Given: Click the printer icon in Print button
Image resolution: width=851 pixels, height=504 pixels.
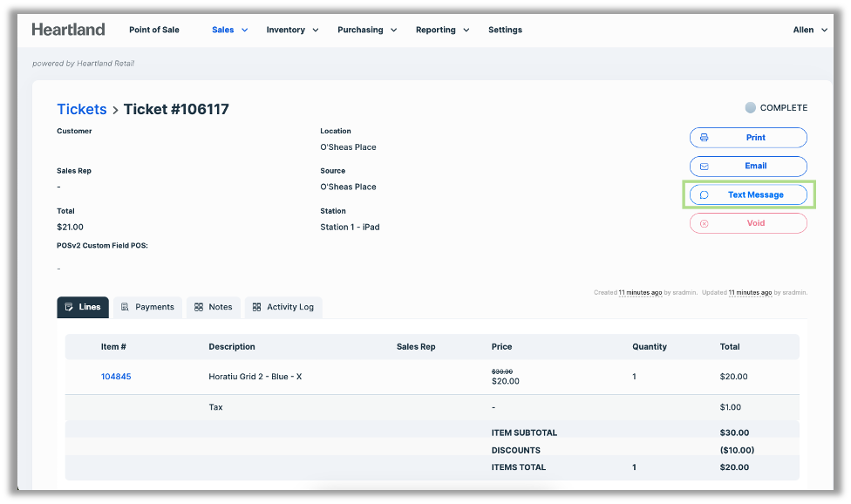Looking at the screenshot, I should tap(705, 138).
